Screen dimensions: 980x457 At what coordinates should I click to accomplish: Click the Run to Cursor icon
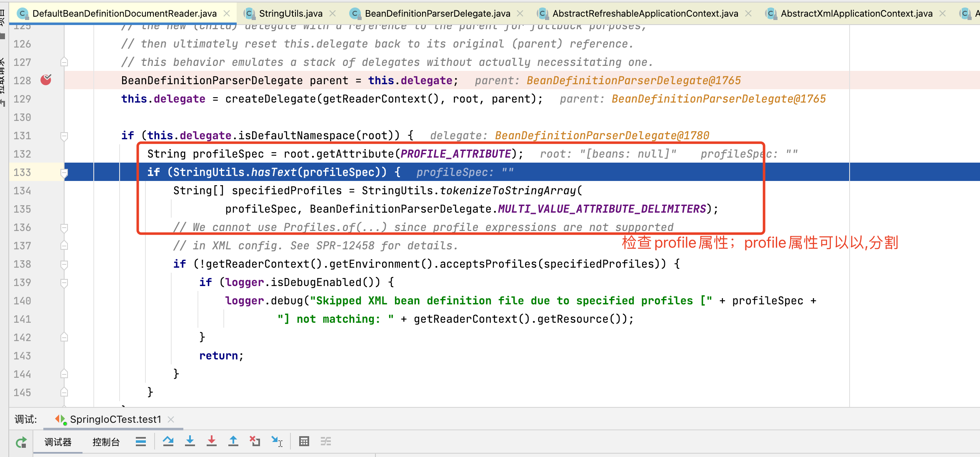277,441
